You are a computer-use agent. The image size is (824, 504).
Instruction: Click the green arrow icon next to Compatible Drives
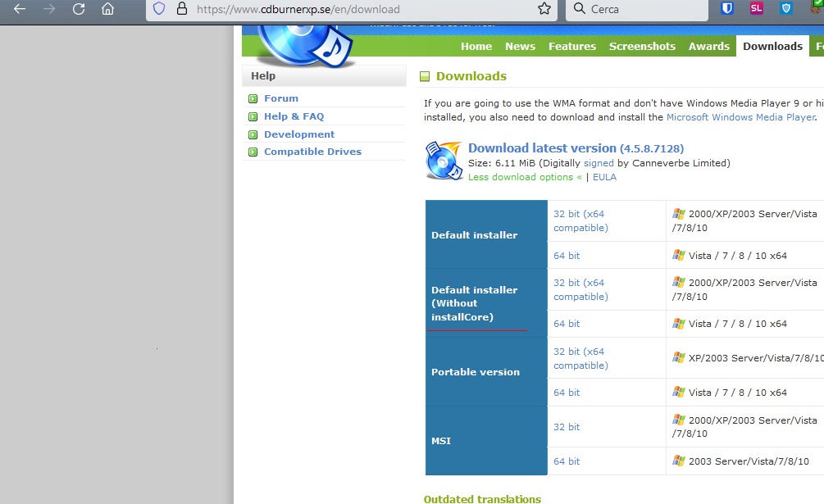point(253,152)
